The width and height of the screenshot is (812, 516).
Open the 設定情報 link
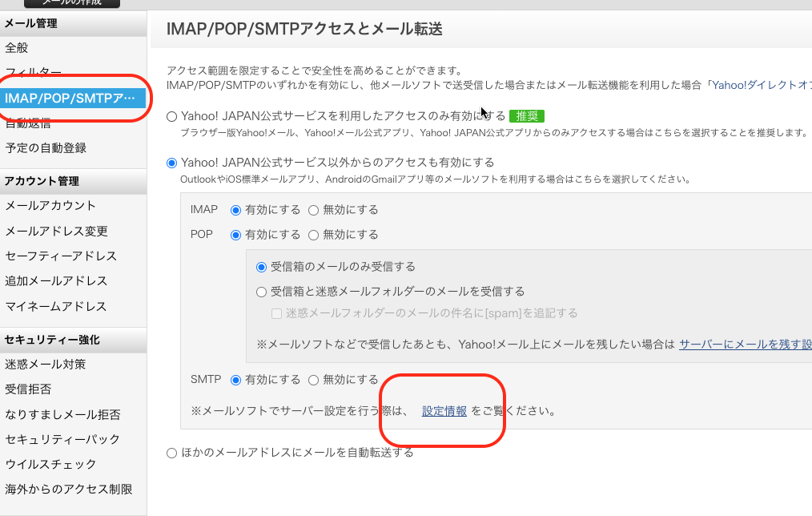(x=444, y=411)
